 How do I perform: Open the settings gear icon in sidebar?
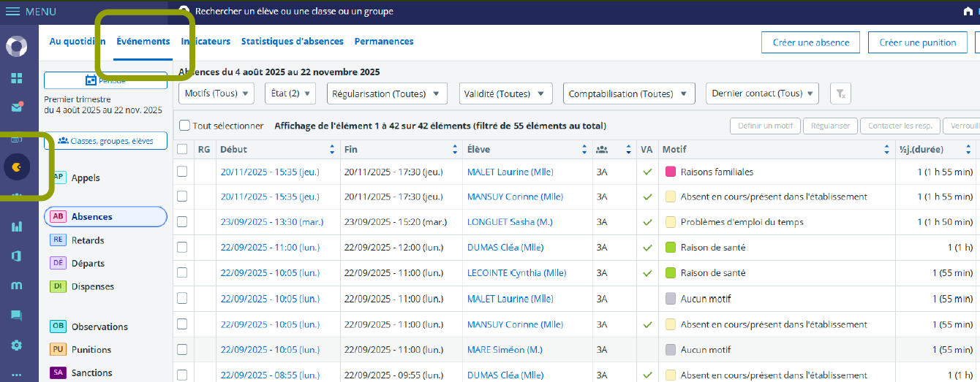(16, 345)
